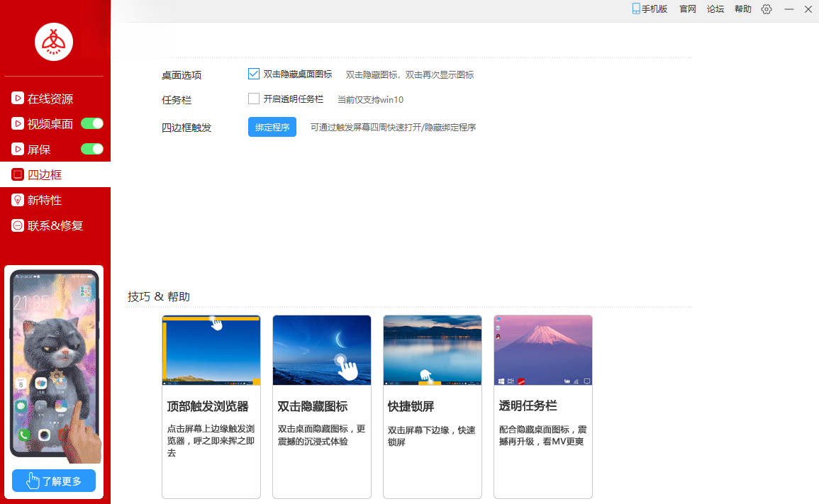Toggle the 屏保 switch

(92, 150)
